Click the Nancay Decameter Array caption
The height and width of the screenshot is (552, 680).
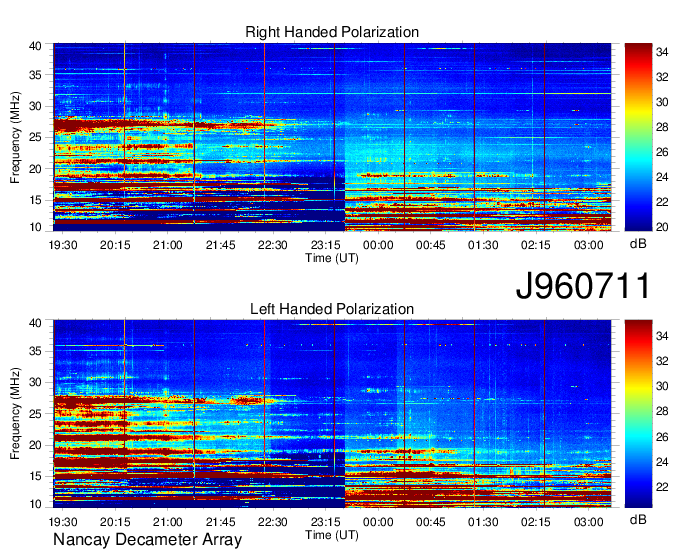coord(147,539)
